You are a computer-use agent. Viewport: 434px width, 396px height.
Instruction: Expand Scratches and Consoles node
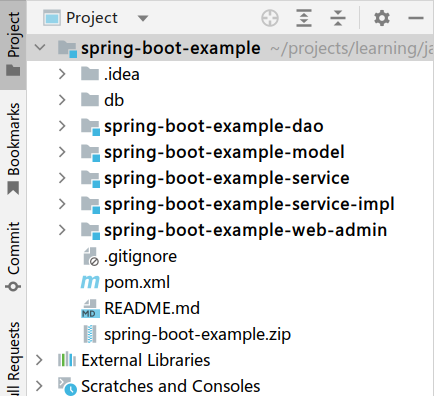click(39, 386)
